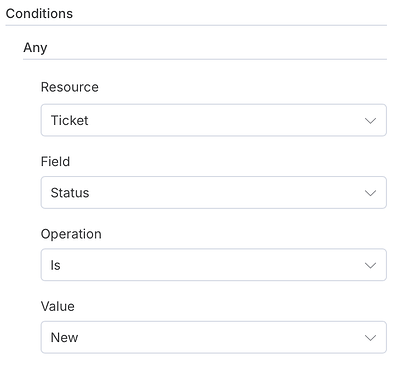Screen dimensions: 399x375
Task: Open the Operation dropdown showing Is
Action: (214, 265)
